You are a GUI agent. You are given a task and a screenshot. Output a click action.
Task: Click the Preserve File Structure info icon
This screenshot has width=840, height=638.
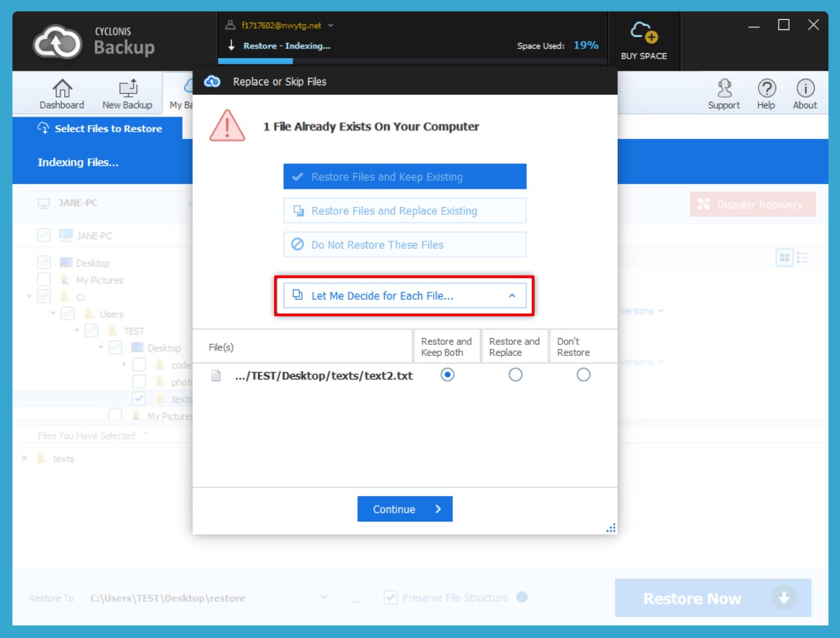coord(522,597)
